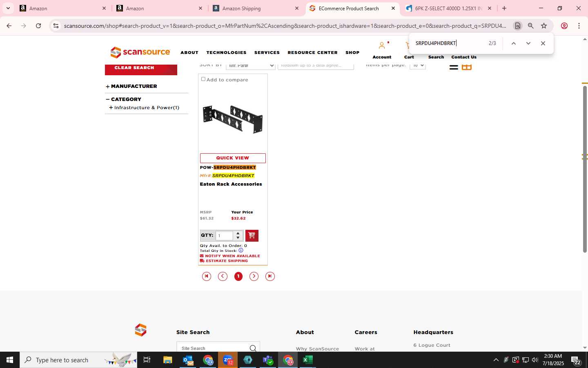Open Zoom app from taskbar
The height and width of the screenshot is (368, 588).
click(228, 360)
